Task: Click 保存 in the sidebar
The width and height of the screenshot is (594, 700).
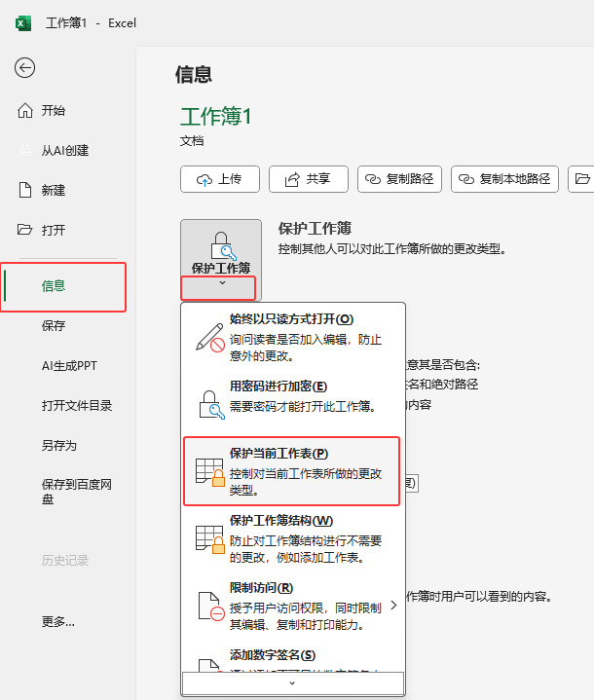Action: (54, 326)
